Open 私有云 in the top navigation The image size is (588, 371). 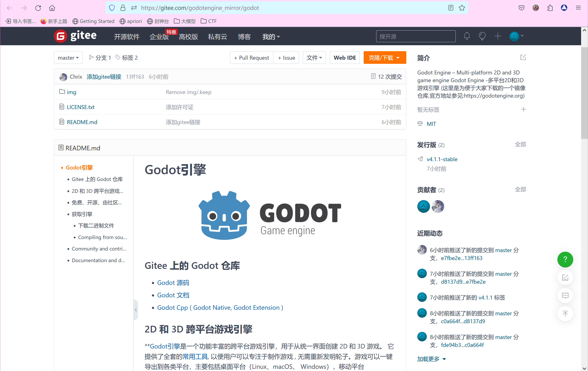(x=218, y=37)
